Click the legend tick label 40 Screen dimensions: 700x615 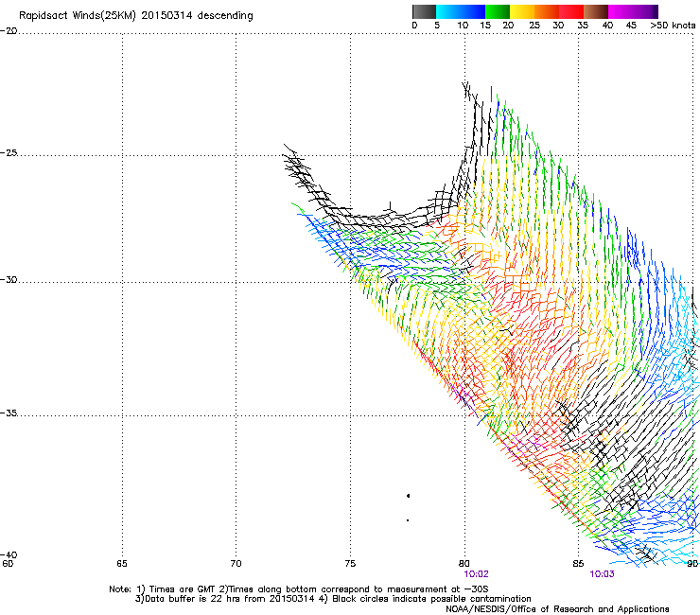(607, 26)
